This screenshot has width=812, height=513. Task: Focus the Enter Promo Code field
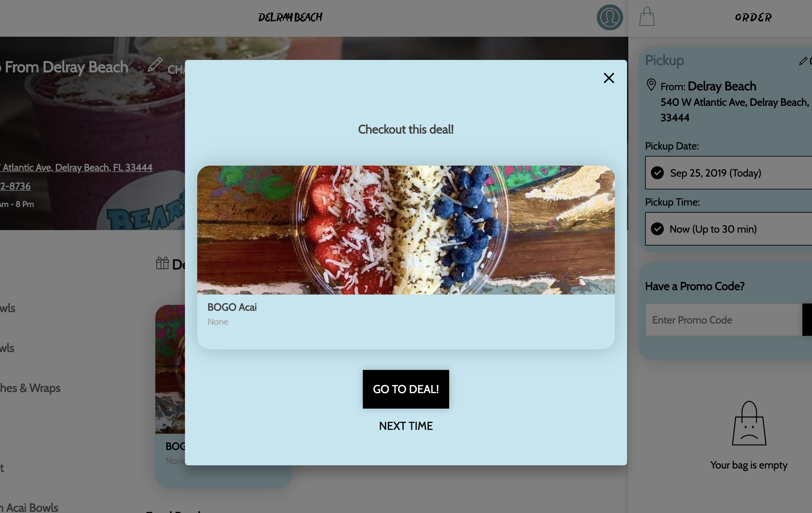(724, 320)
